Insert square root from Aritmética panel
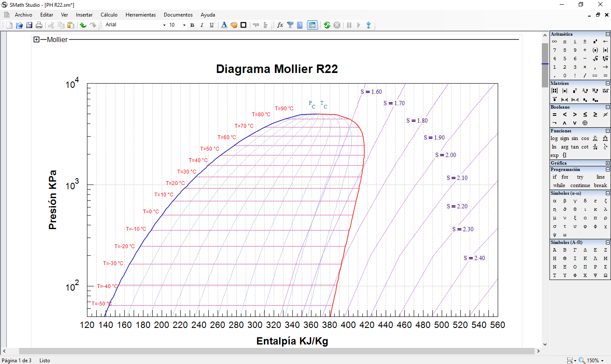Image resolution: width=611 pixels, height=364 pixels. click(x=595, y=59)
